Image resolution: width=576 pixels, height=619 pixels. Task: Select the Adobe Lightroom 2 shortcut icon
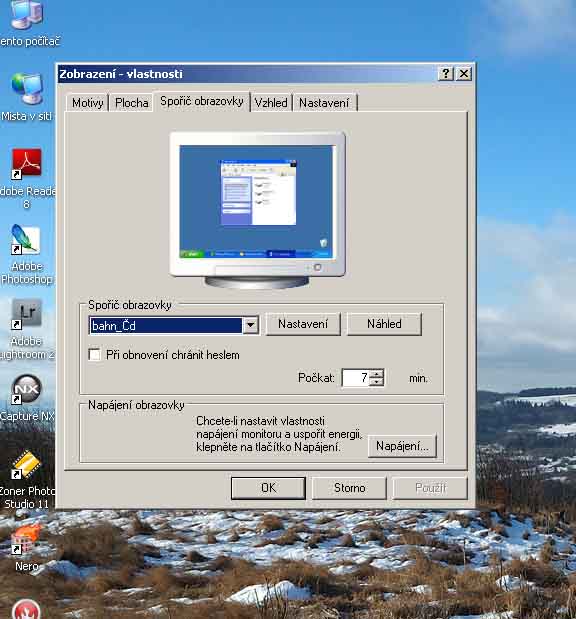(26, 314)
